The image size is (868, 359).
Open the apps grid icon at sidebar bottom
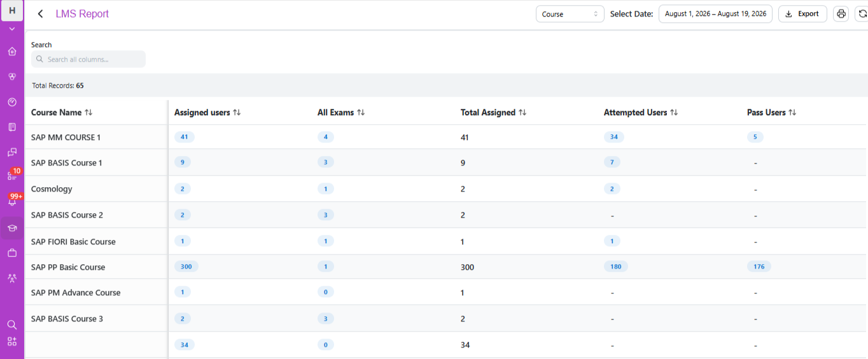pos(12,341)
